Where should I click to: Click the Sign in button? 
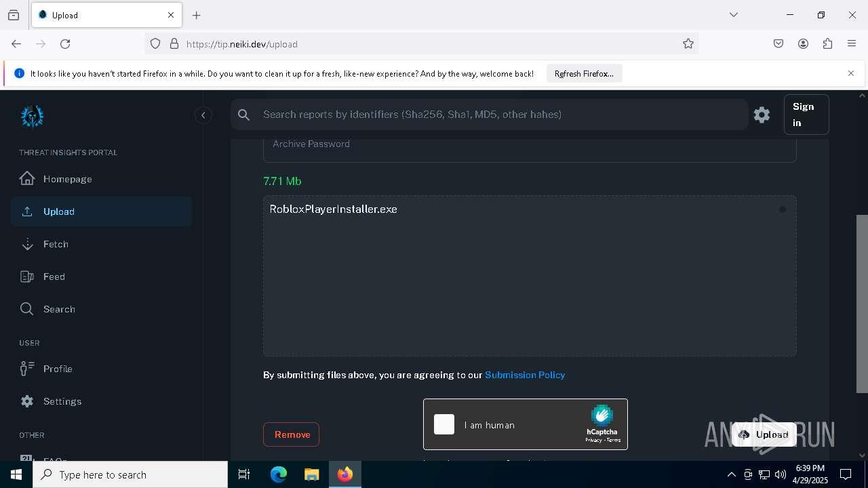coord(806,115)
